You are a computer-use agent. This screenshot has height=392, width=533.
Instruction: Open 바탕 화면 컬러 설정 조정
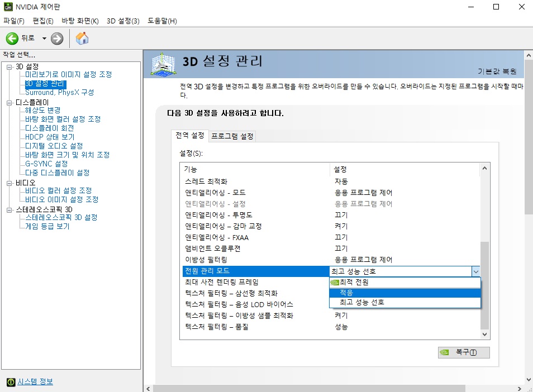click(x=63, y=119)
